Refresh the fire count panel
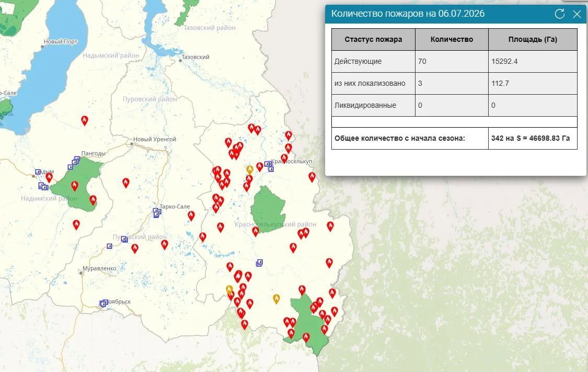Viewport: 588px width, 372px height. click(x=559, y=14)
